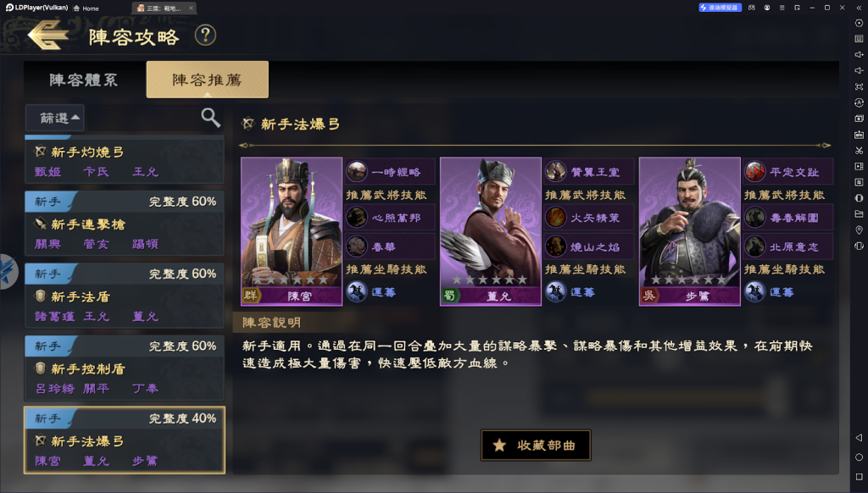Click the 收藏部曲 favorite button
This screenshot has width=868, height=493.
pos(536,446)
